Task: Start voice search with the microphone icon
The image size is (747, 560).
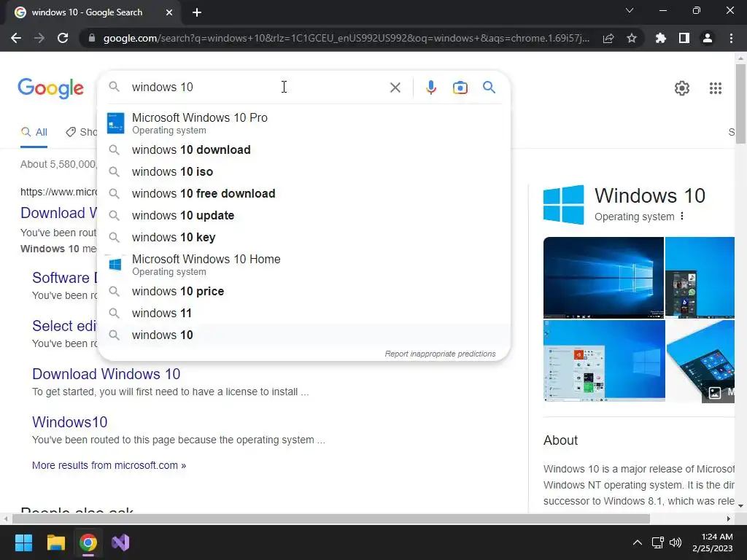Action: click(431, 87)
